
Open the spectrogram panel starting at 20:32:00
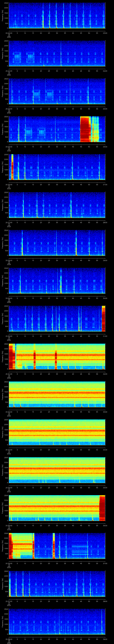point(57,394)
